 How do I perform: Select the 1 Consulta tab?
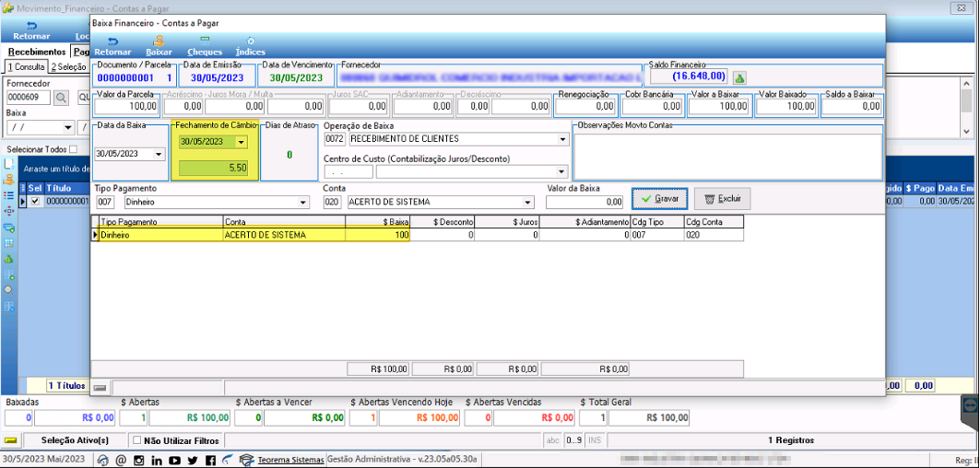pyautogui.click(x=26, y=67)
